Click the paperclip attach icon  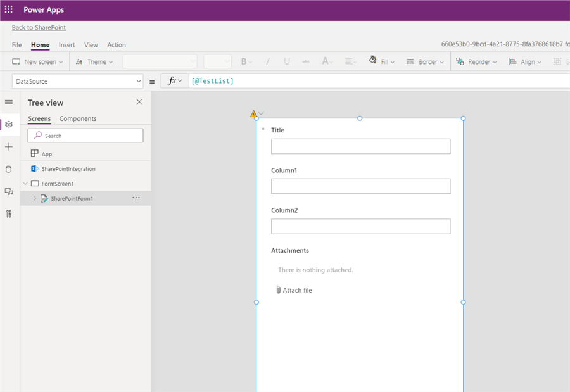pos(279,290)
